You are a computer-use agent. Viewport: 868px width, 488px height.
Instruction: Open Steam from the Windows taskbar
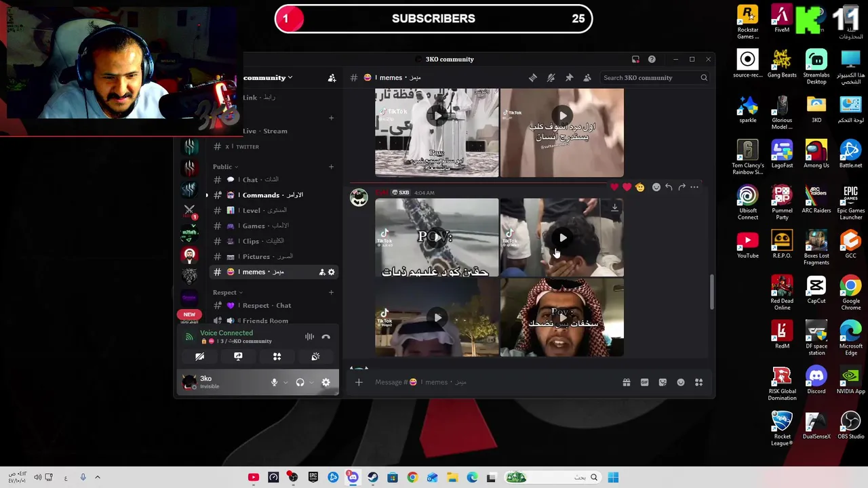click(x=372, y=477)
